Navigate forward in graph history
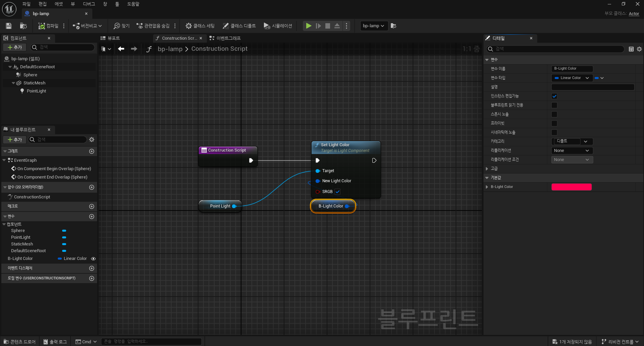The height and width of the screenshot is (346, 644). (x=134, y=49)
